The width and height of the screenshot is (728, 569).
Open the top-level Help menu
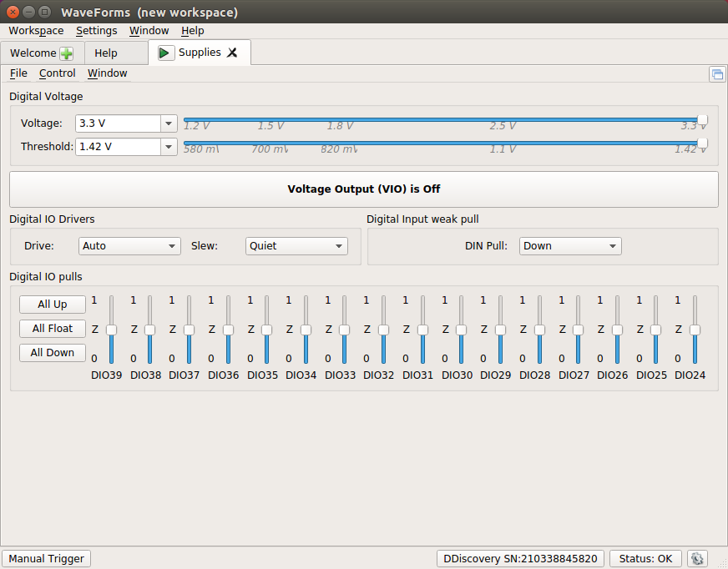193,31
